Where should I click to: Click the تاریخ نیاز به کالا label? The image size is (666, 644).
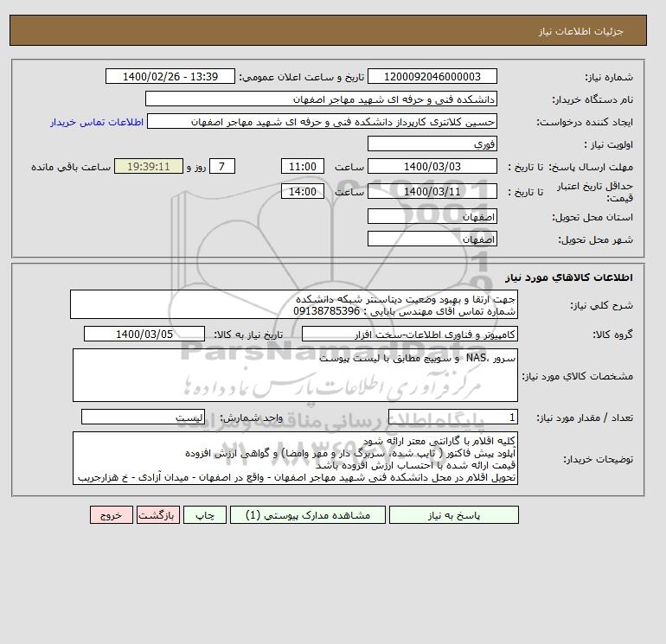coord(248,335)
